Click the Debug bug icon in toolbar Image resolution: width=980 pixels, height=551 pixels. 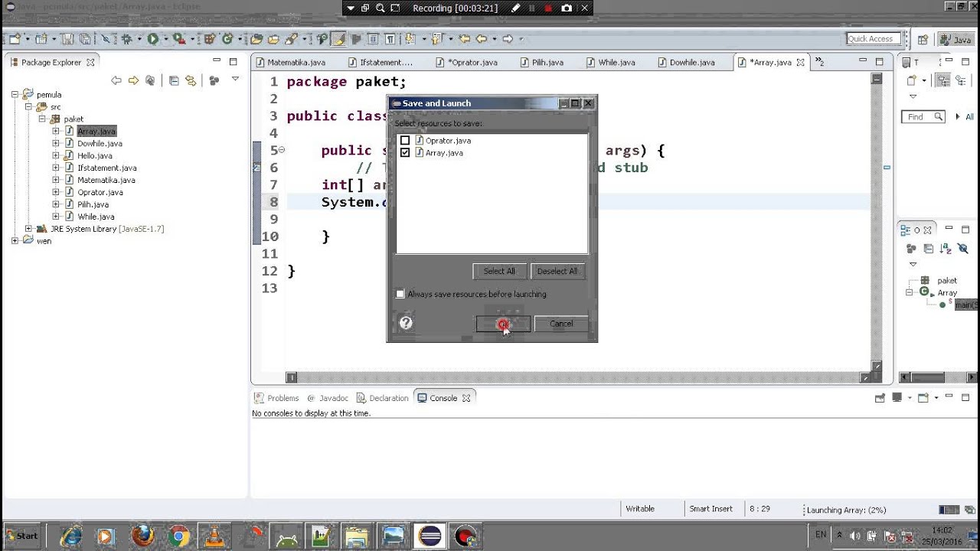126,38
